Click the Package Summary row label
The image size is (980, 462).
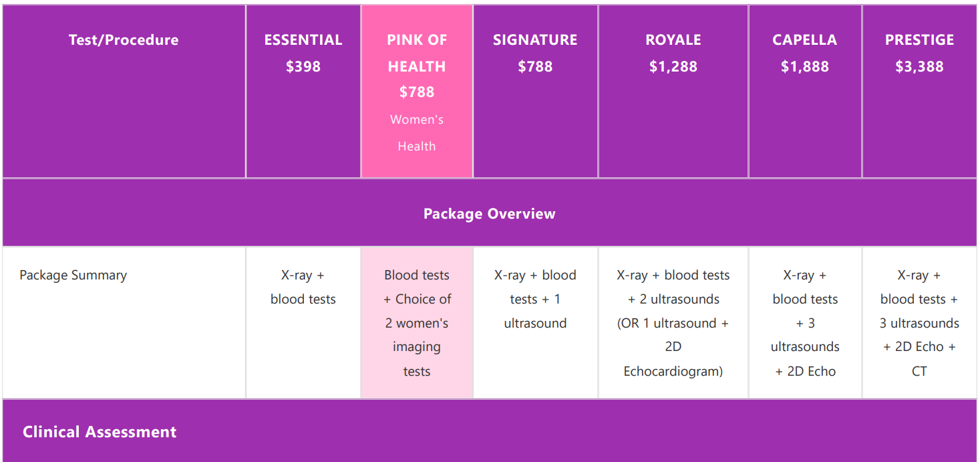(x=73, y=275)
